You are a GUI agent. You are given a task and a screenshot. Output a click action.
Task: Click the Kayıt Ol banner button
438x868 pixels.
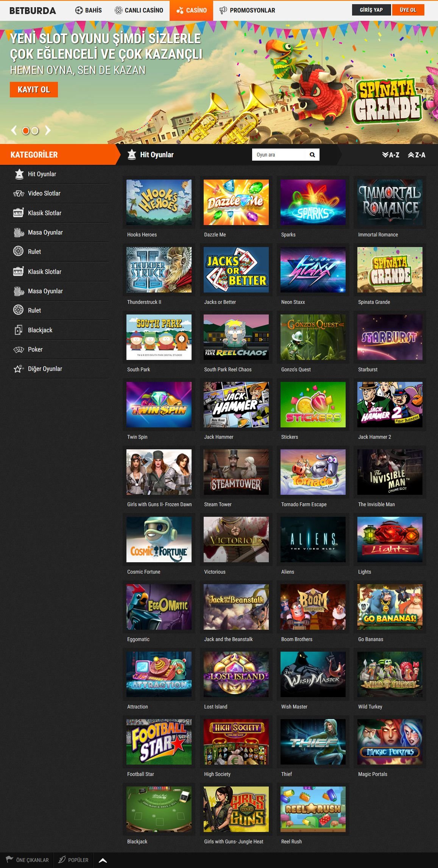click(x=34, y=90)
